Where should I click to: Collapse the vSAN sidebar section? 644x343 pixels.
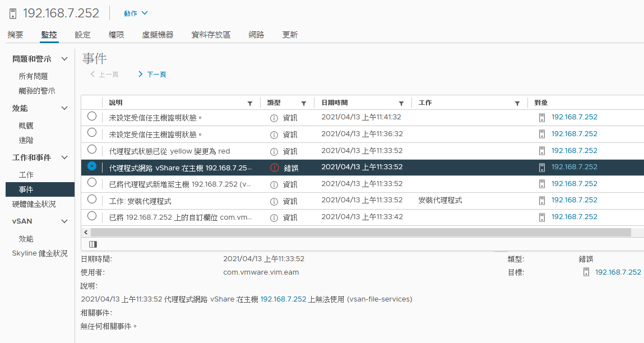pyautogui.click(x=64, y=221)
